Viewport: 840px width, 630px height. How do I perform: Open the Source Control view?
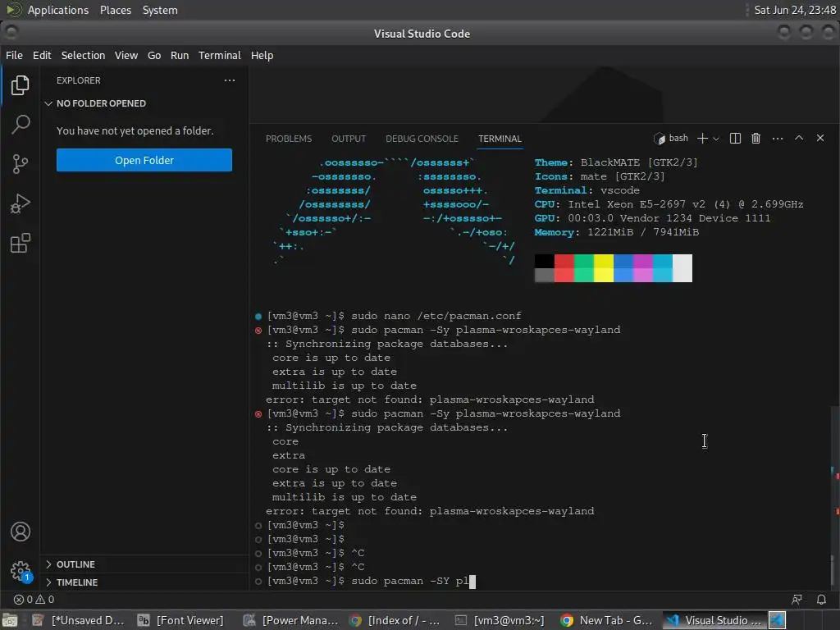(20, 164)
